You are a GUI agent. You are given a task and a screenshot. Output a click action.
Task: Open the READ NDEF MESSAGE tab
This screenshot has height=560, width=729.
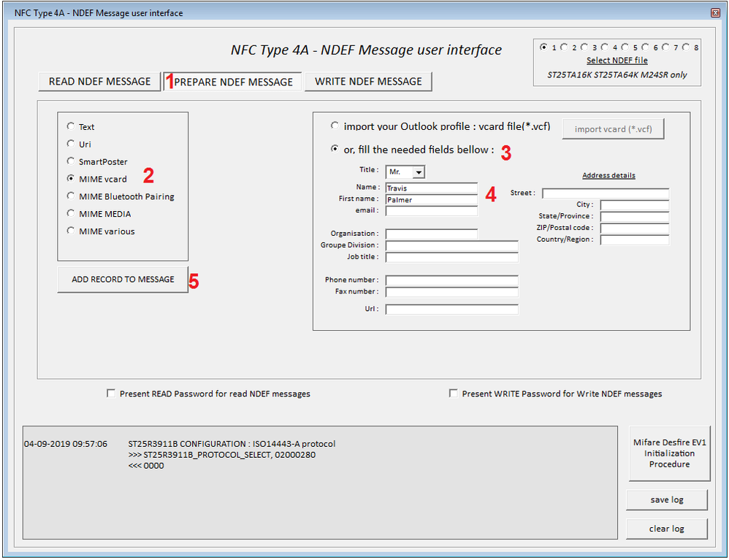(99, 81)
